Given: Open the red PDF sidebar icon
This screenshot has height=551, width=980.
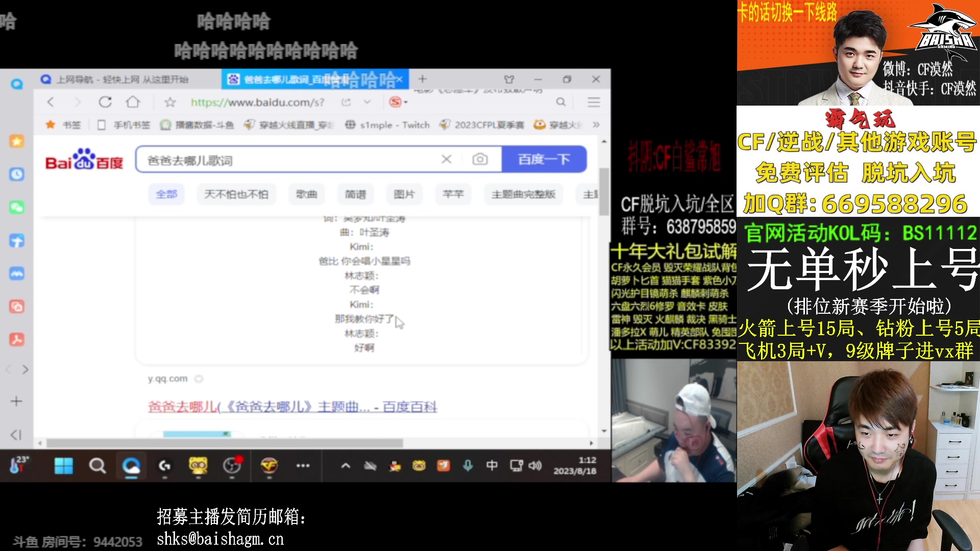Looking at the screenshot, I should (17, 339).
